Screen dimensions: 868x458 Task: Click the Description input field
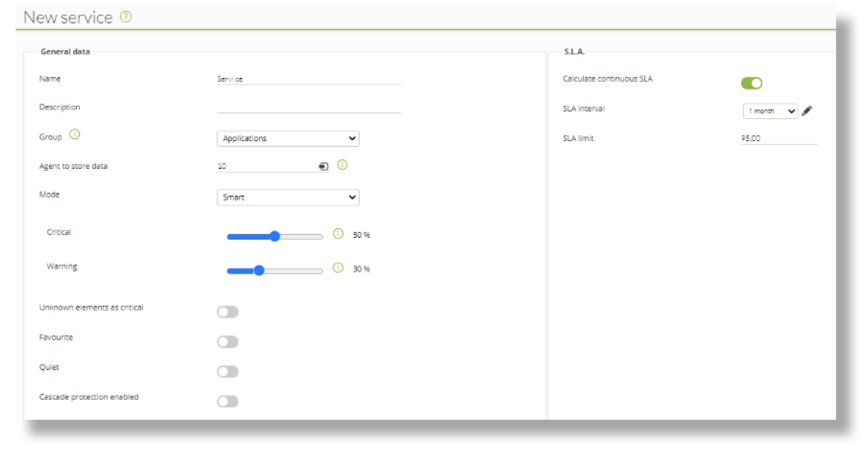coord(309,107)
